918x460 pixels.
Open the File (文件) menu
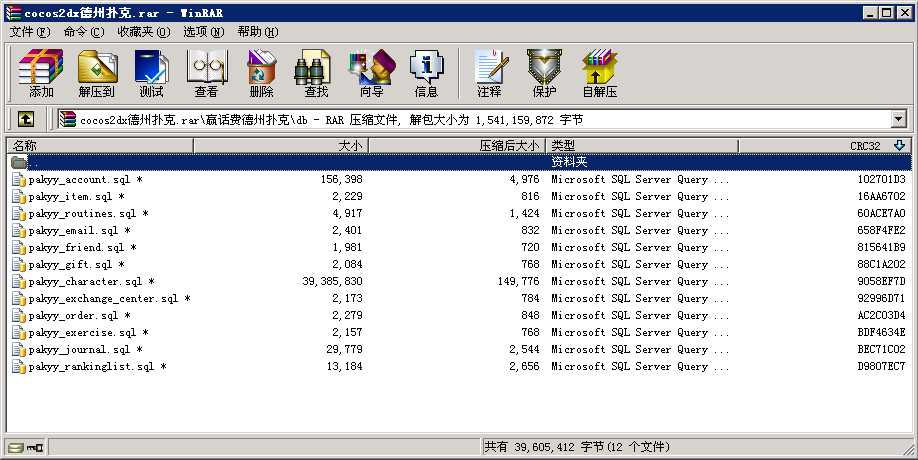tap(30, 32)
